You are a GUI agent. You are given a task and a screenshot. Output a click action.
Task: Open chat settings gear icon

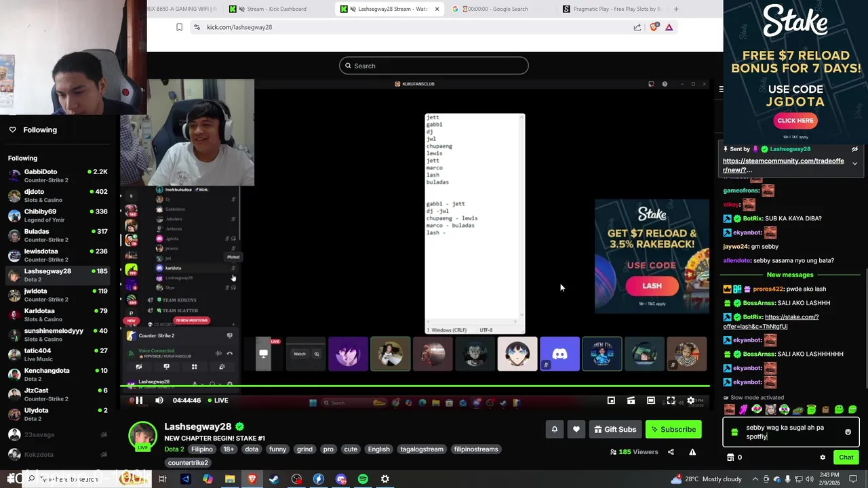(823, 457)
